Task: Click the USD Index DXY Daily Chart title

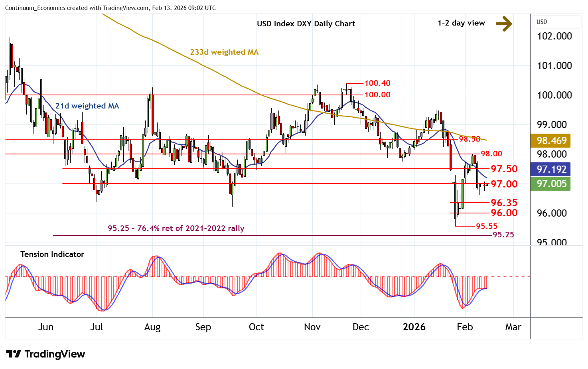Action: (x=306, y=24)
